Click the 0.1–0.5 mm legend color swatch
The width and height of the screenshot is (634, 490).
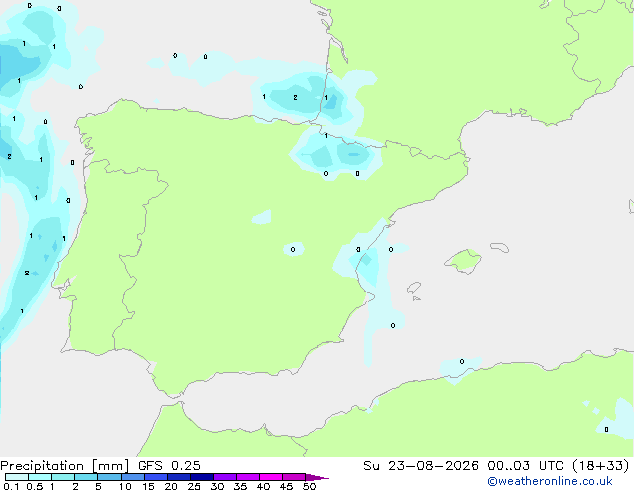(x=17, y=477)
